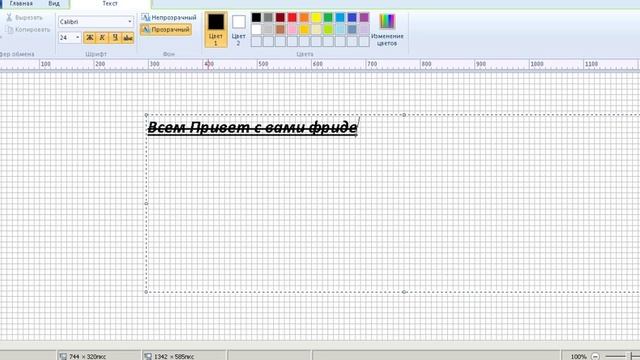Pick the dark red color swatch
The height and width of the screenshot is (360, 640).
point(280,18)
